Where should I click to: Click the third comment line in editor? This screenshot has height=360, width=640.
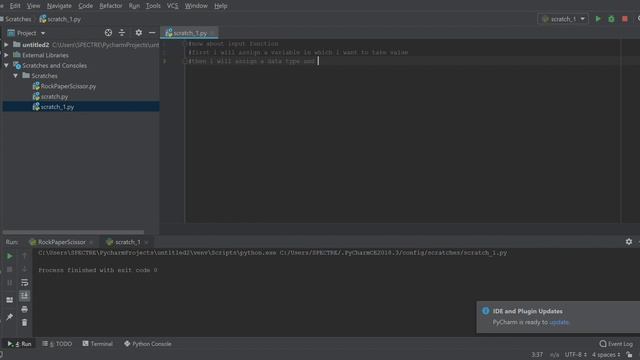(252, 61)
